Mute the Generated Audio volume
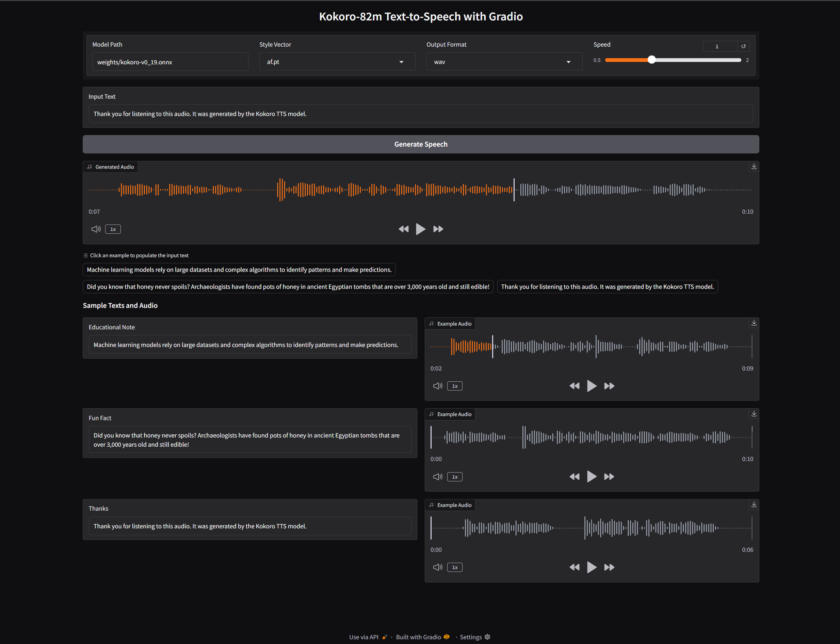 [x=96, y=229]
